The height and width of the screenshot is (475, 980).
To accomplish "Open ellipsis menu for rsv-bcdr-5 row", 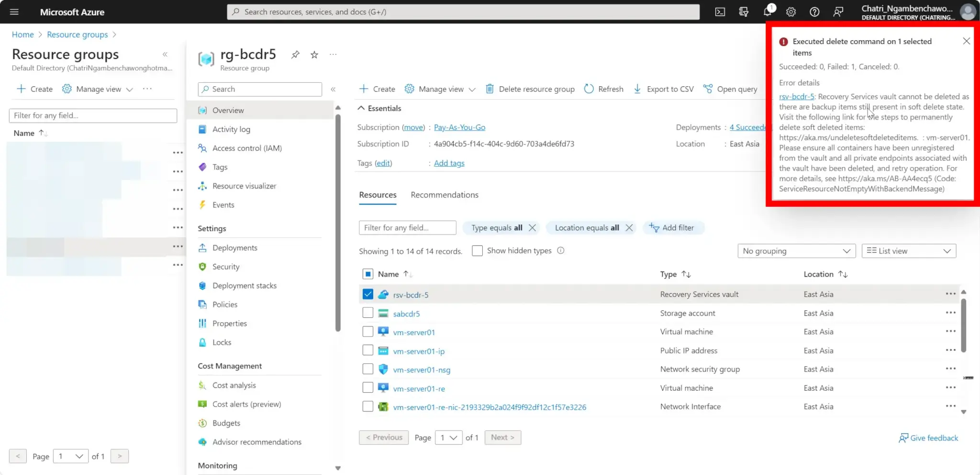I will (x=950, y=294).
